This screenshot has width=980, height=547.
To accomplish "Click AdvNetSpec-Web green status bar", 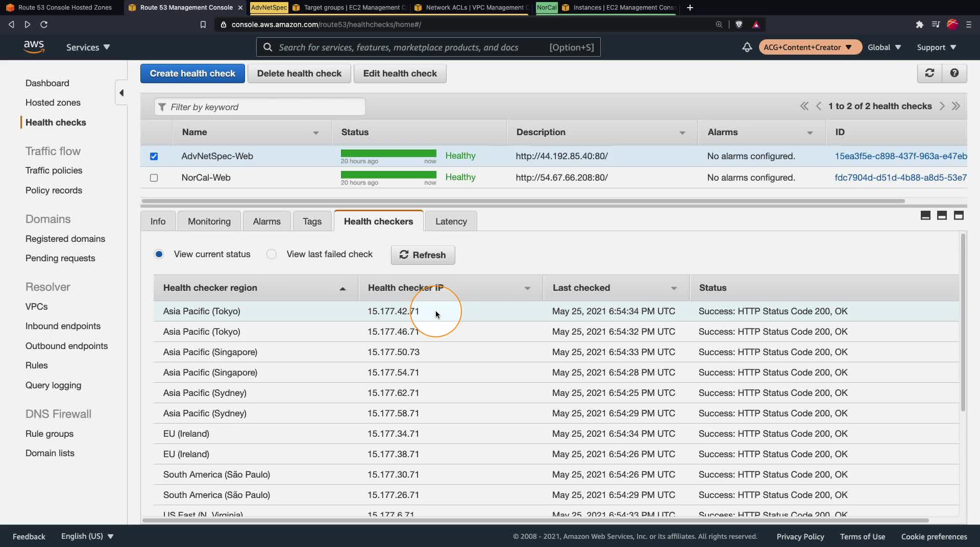I will coord(388,153).
